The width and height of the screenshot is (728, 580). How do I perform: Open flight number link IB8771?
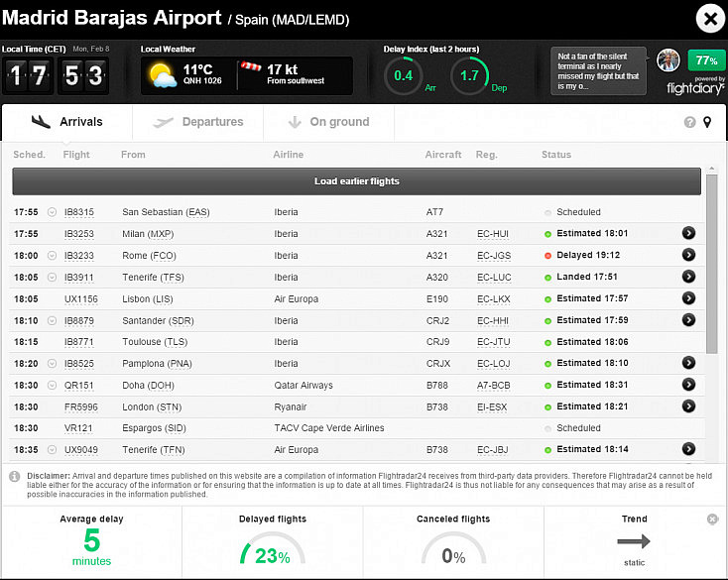tap(79, 342)
